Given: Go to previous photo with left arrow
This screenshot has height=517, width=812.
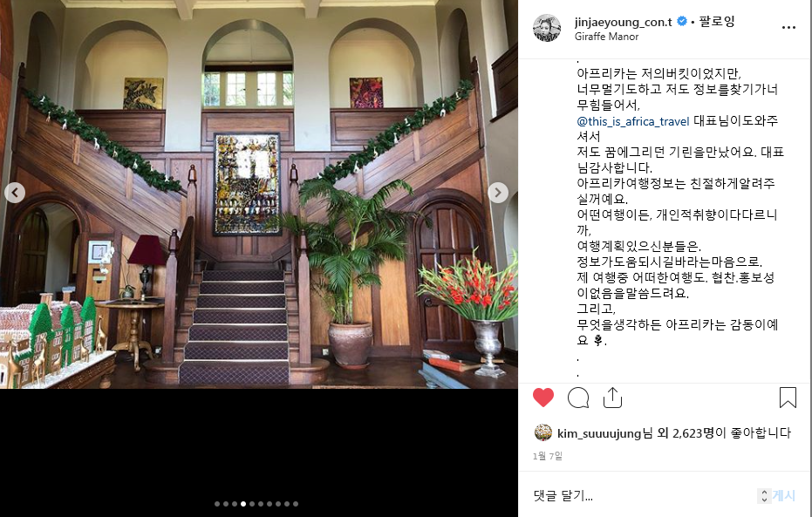Looking at the screenshot, I should [x=15, y=193].
